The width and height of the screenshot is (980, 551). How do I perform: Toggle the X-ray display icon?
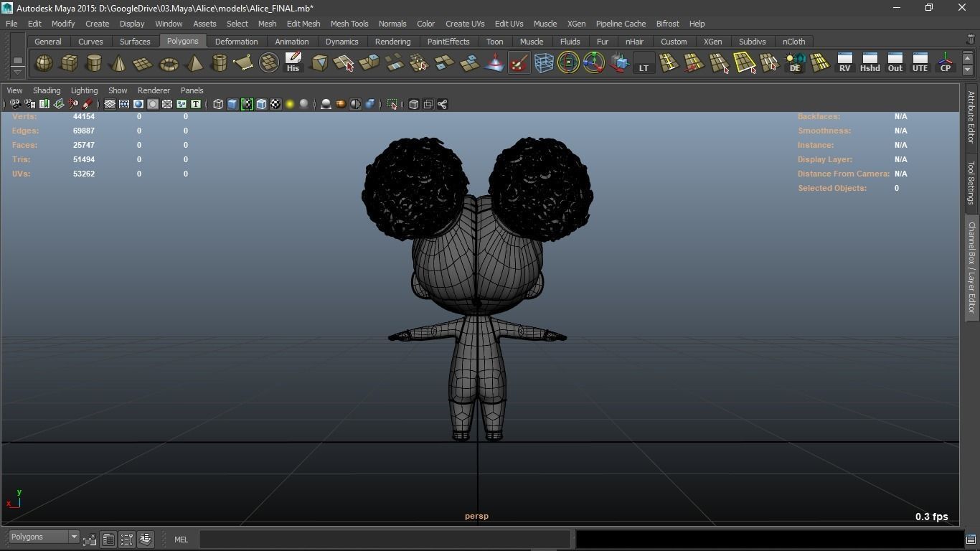click(414, 104)
